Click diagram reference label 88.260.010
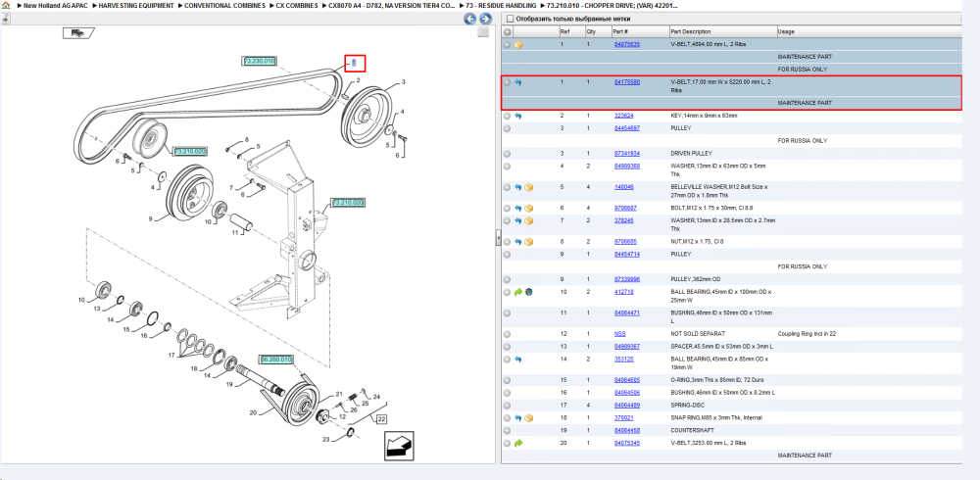980x480 pixels. coord(277,360)
